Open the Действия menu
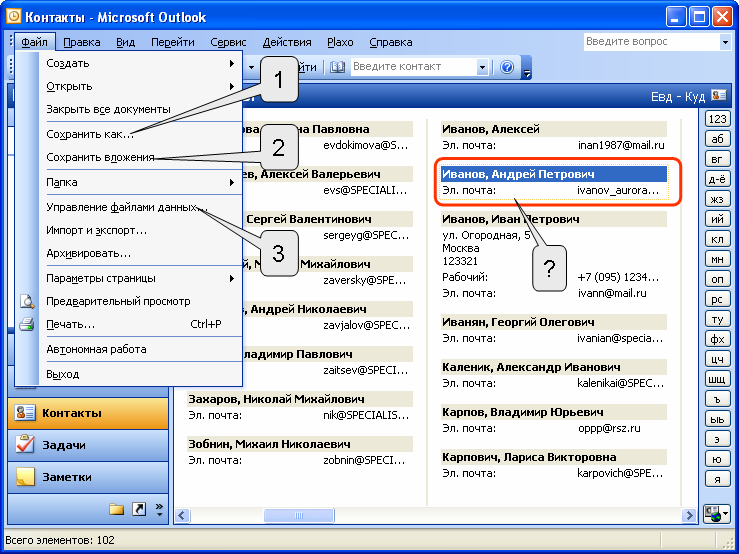 click(x=287, y=42)
